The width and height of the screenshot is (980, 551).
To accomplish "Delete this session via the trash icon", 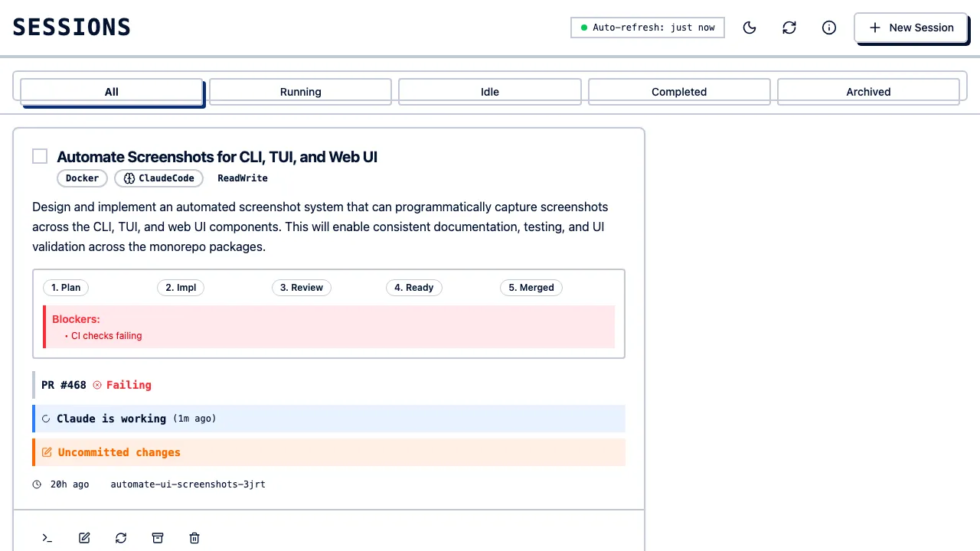I will tap(194, 538).
